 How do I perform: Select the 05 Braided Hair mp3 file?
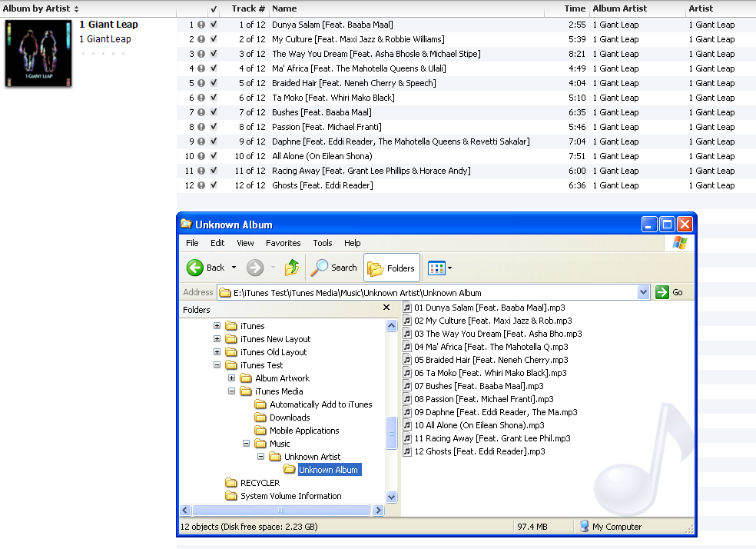pyautogui.click(x=486, y=359)
